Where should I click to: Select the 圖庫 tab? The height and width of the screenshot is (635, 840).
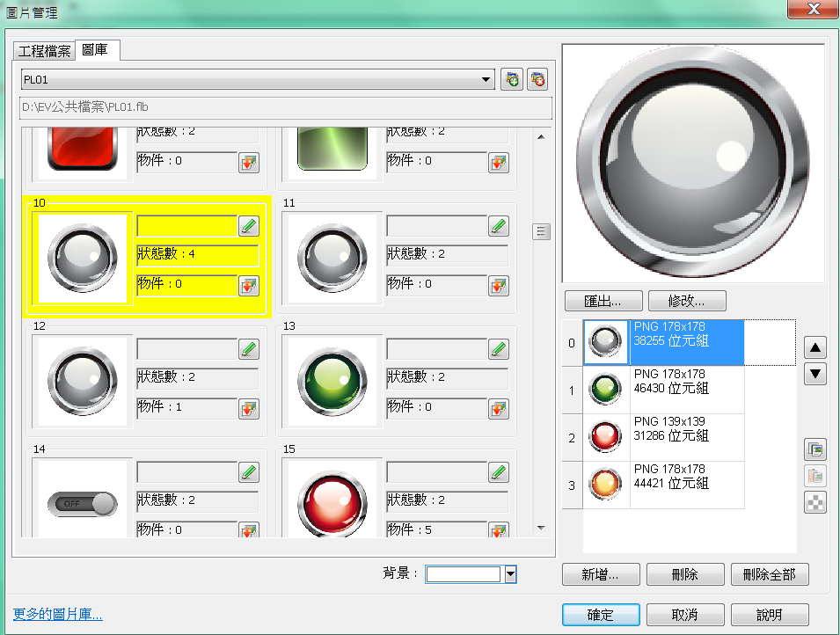(x=95, y=50)
